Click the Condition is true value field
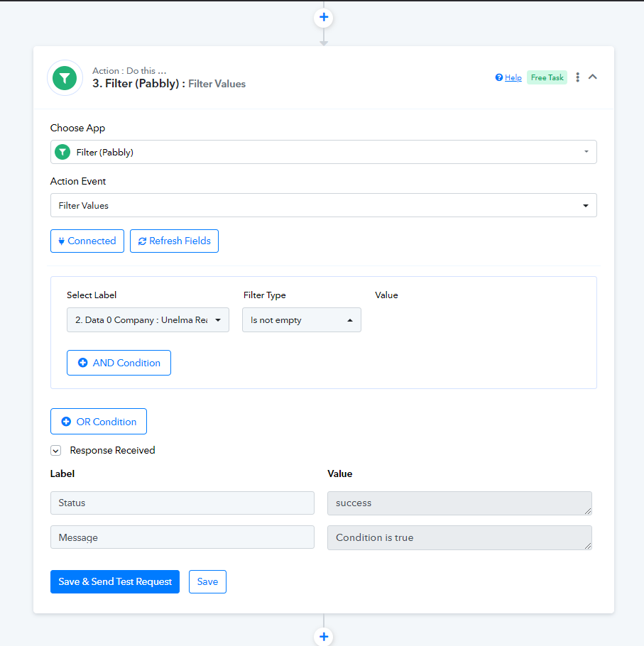 [459, 537]
